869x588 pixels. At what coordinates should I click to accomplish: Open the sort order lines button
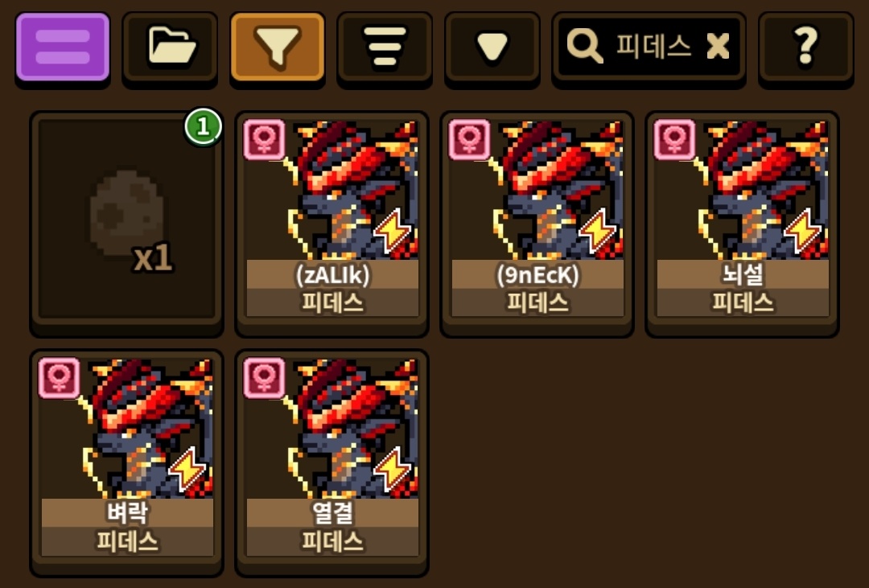click(385, 48)
